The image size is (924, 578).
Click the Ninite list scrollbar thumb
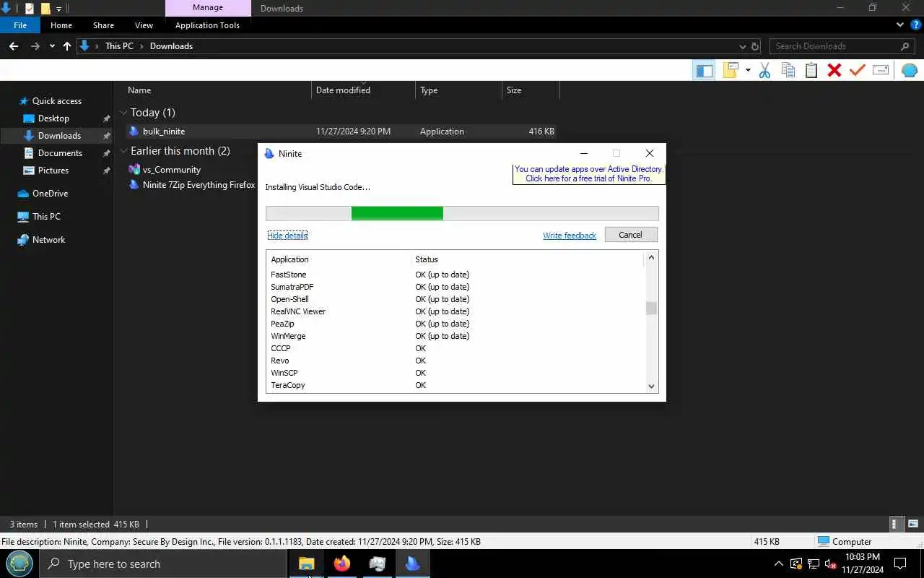[651, 309]
